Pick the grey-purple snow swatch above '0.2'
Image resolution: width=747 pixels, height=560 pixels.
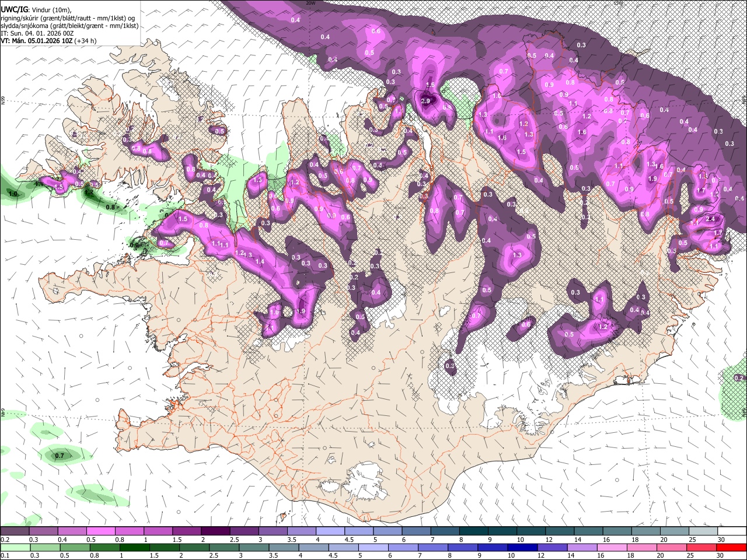point(15,531)
